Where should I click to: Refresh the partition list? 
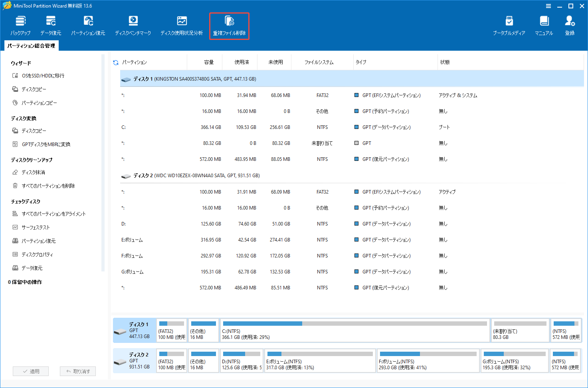click(115, 62)
